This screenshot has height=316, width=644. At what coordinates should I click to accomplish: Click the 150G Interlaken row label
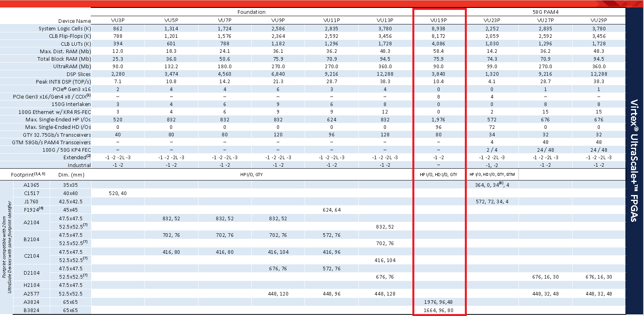point(71,104)
